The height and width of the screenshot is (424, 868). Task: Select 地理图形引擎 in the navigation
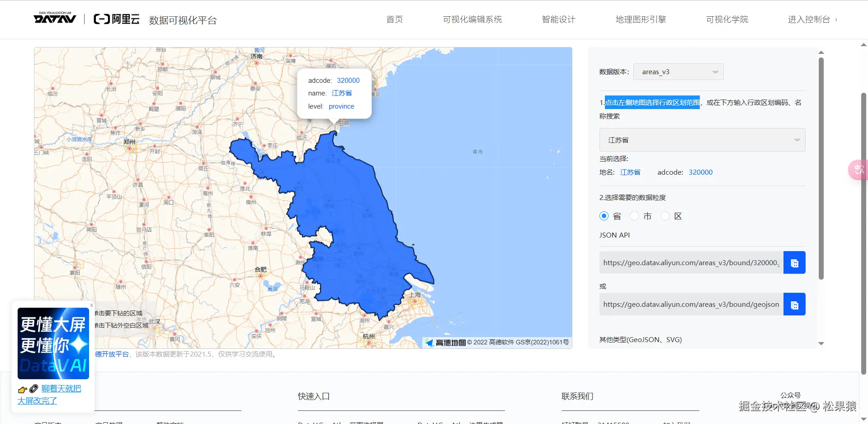pyautogui.click(x=641, y=19)
